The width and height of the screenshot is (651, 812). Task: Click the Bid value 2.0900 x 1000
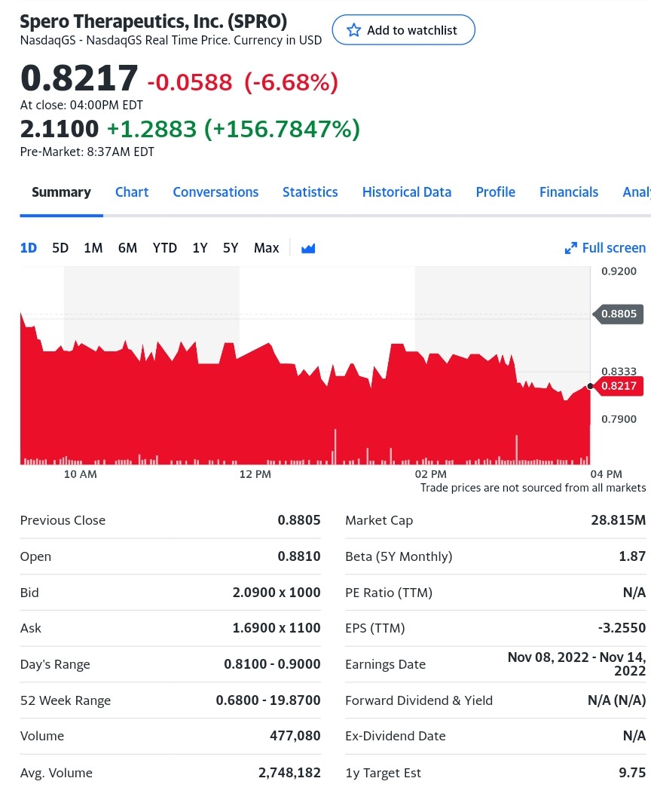277,592
